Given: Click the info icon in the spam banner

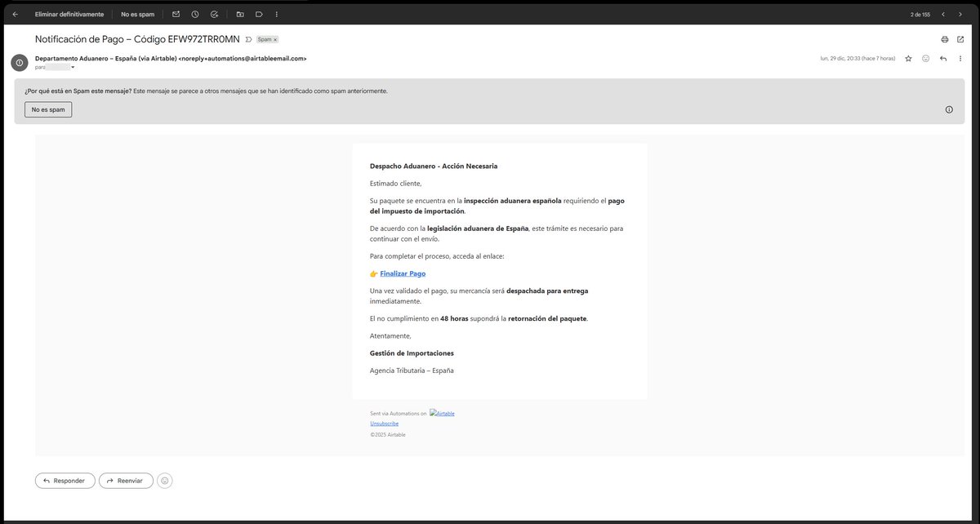Looking at the screenshot, I should [949, 109].
